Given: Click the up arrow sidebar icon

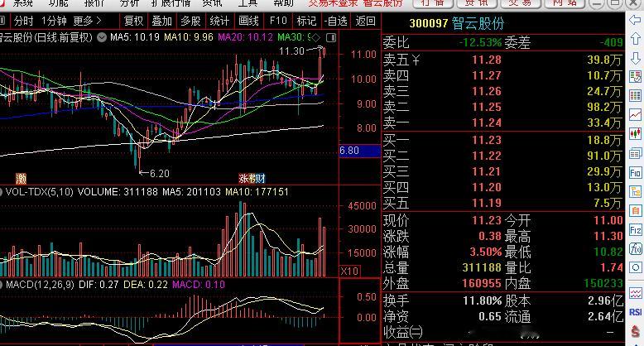Looking at the screenshot, I should pos(635,39).
